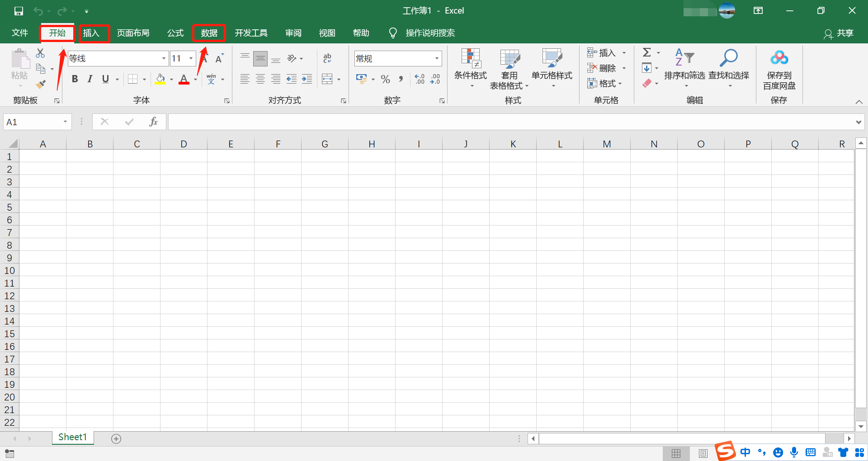868x461 pixels.
Task: Click the Comma style icon
Action: (x=401, y=79)
